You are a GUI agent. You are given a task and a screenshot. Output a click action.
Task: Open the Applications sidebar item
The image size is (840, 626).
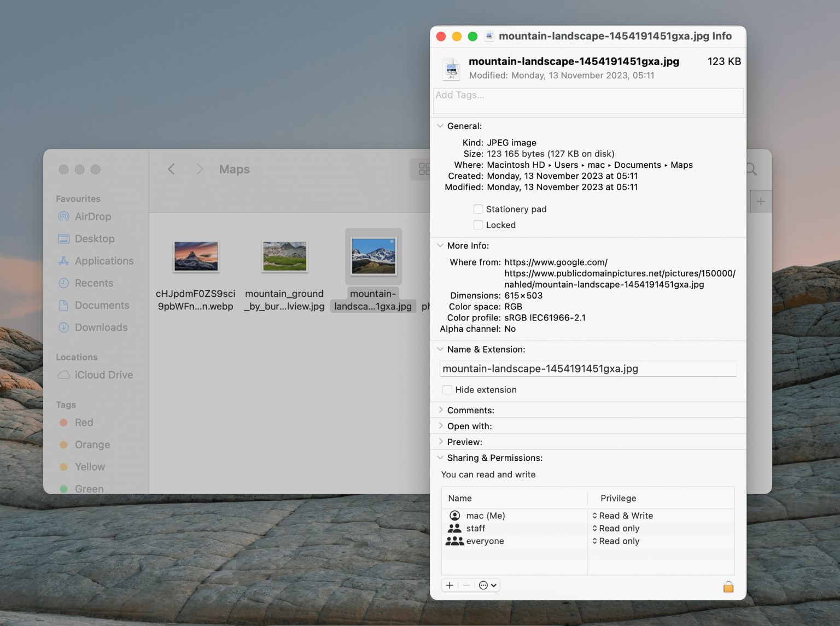[x=103, y=261]
